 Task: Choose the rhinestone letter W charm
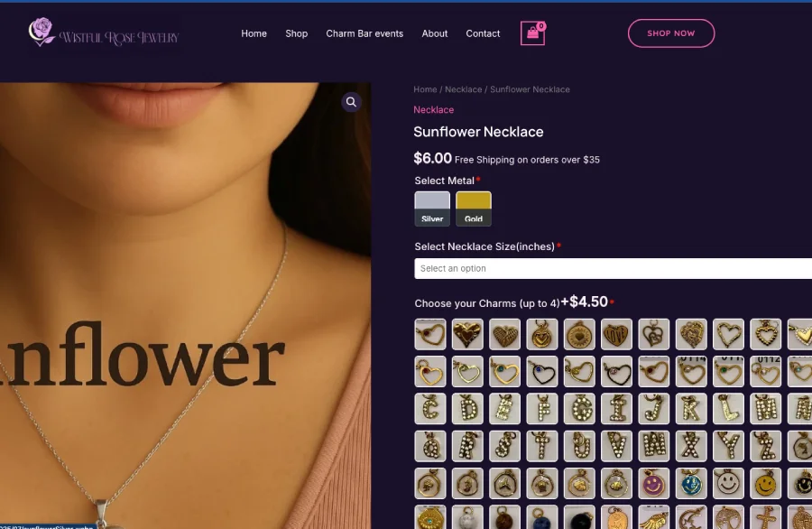(653, 446)
